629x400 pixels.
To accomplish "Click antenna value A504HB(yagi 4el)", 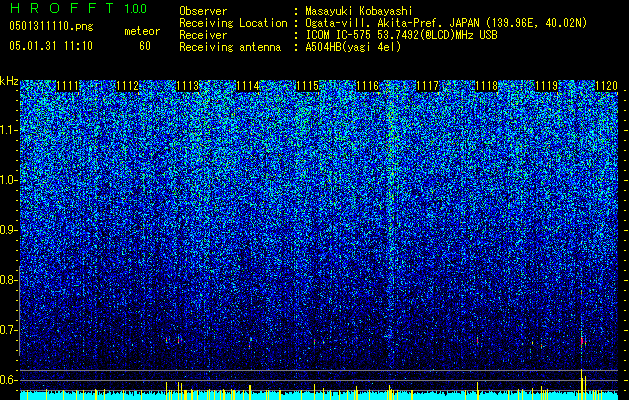I will tap(353, 47).
